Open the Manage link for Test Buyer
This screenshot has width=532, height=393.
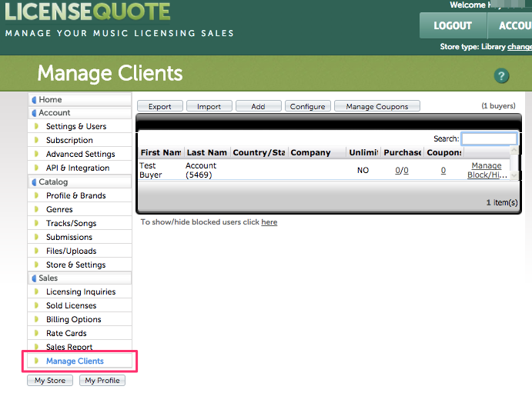(486, 166)
